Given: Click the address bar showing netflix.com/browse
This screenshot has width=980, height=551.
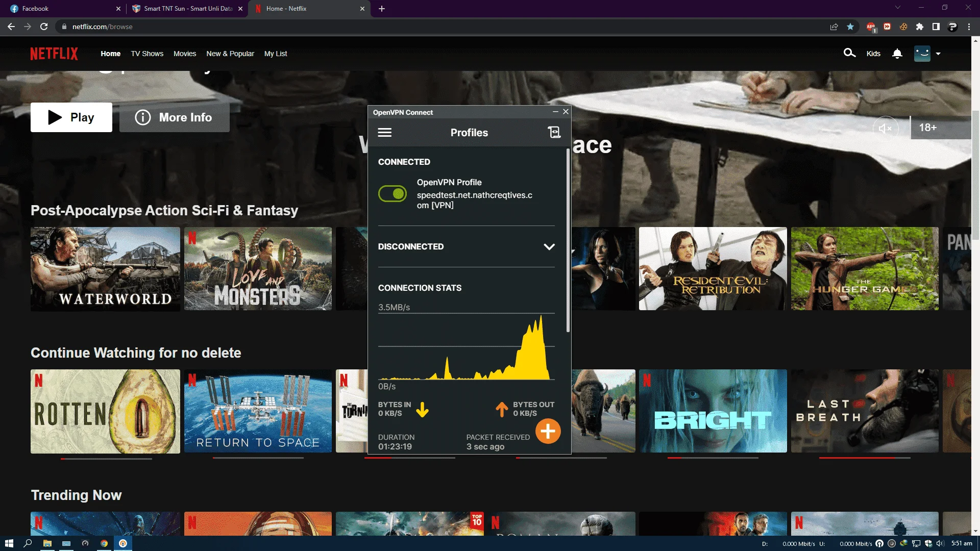Looking at the screenshot, I should [x=439, y=27].
